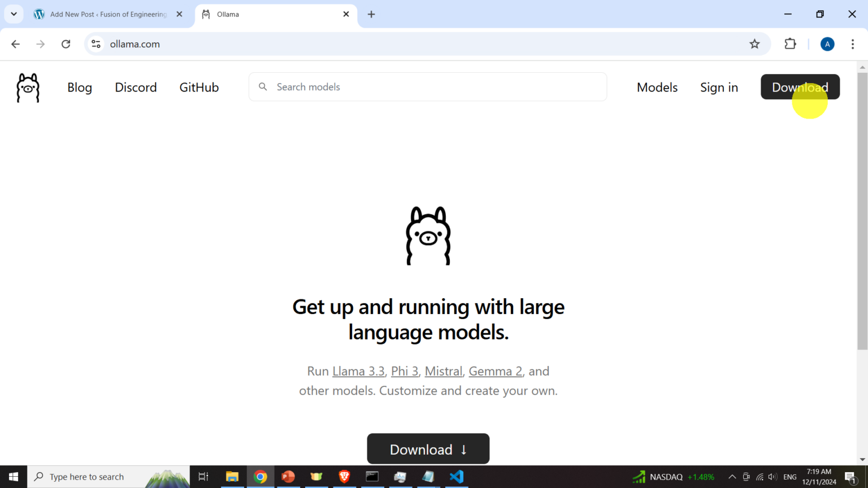Click the taskbar search box
Viewport: 868px width, 488px height.
tap(108, 477)
